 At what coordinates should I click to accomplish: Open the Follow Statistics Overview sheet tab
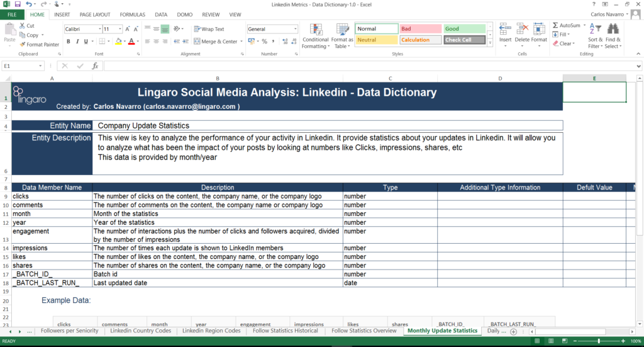pos(364,331)
